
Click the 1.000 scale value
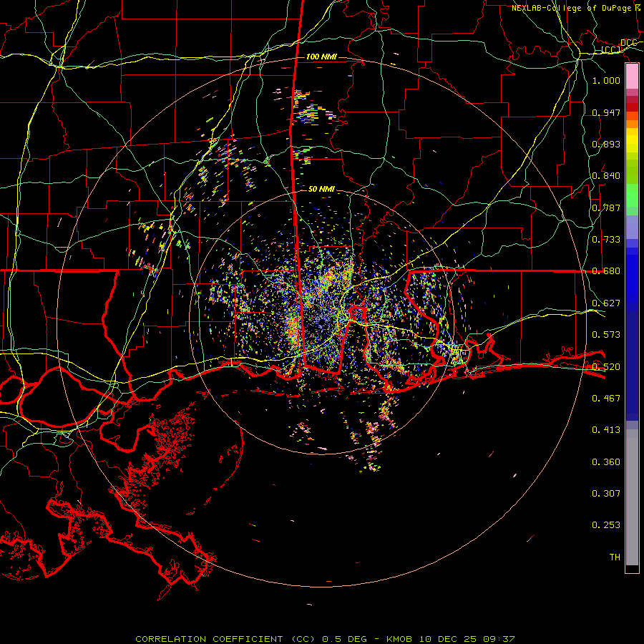(x=606, y=80)
